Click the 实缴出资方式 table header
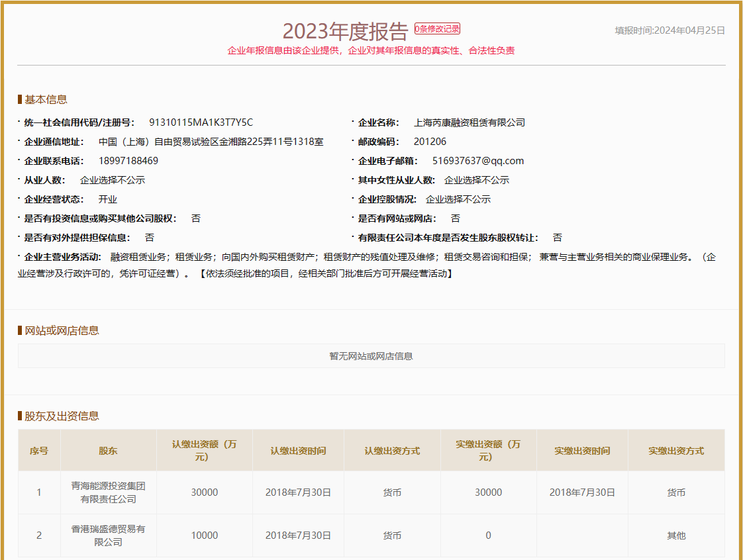This screenshot has width=743, height=560. click(x=676, y=450)
